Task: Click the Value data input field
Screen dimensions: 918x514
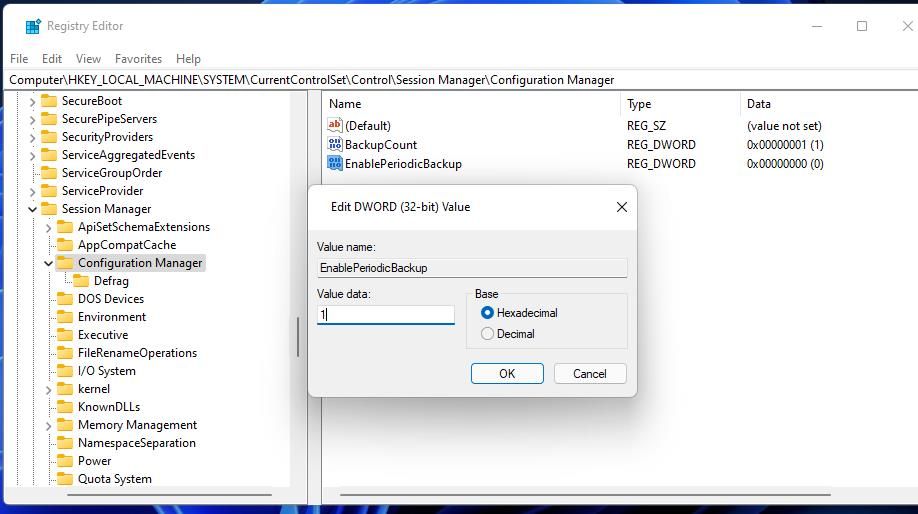Action: [x=385, y=314]
